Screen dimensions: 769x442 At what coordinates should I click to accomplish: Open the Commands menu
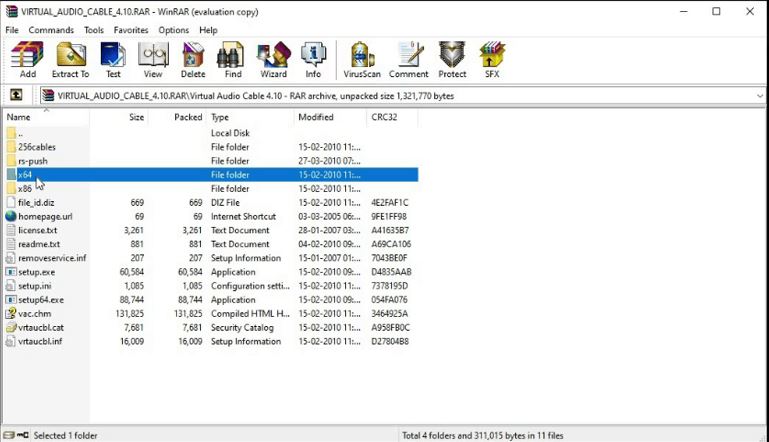(x=51, y=30)
